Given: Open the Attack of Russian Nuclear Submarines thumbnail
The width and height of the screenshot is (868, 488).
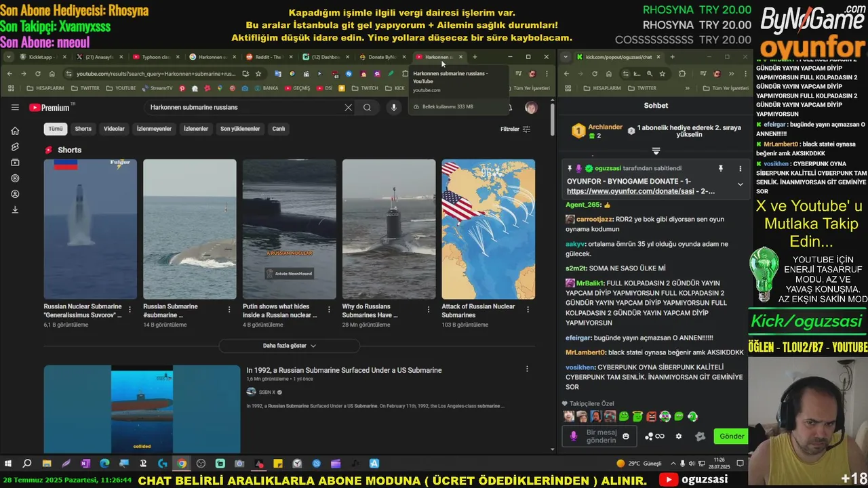Looking at the screenshot, I should coord(488,229).
